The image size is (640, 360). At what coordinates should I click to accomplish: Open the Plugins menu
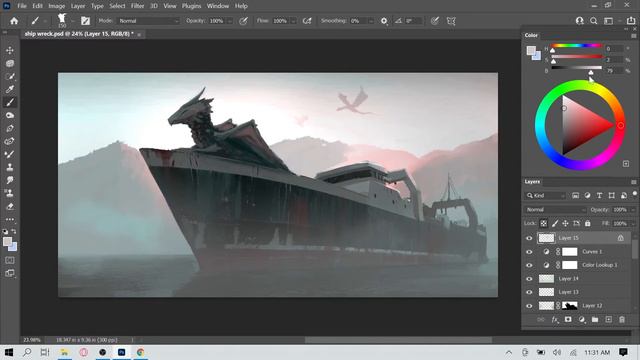coord(191,6)
